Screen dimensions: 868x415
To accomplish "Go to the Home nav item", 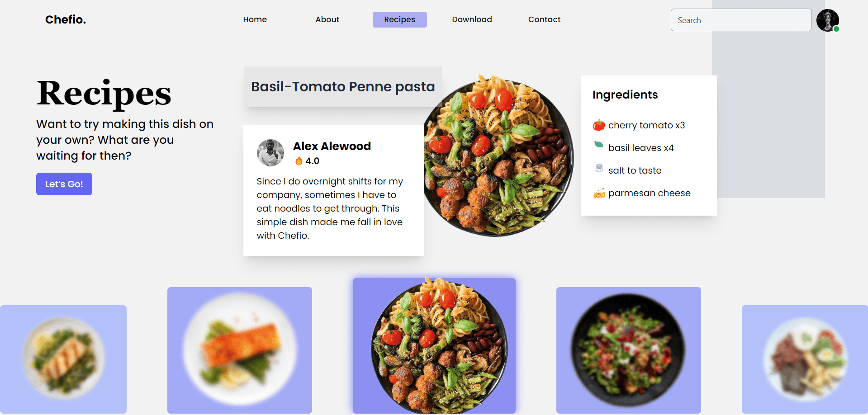I will coord(255,19).
